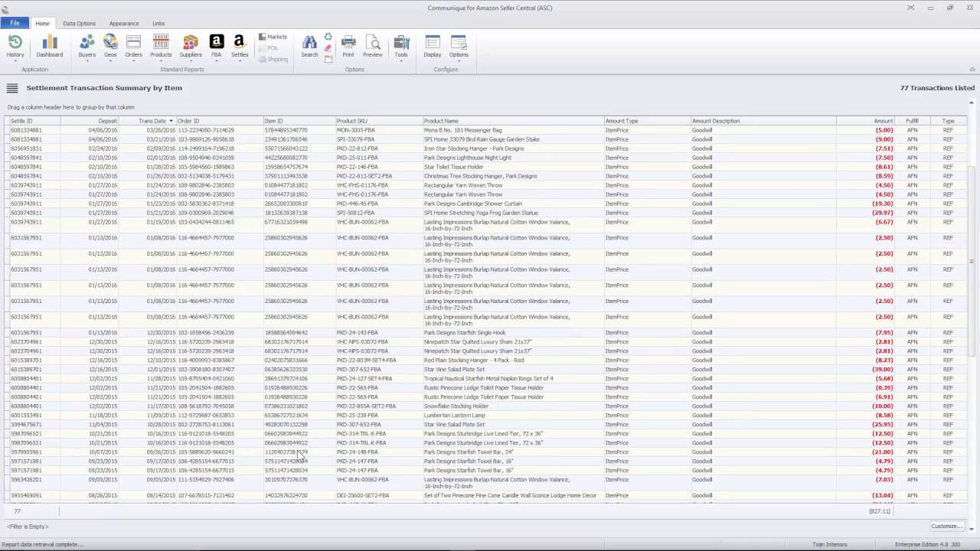The width and height of the screenshot is (980, 551).
Task: Click the application icon in the title bar
Action: tap(7, 8)
